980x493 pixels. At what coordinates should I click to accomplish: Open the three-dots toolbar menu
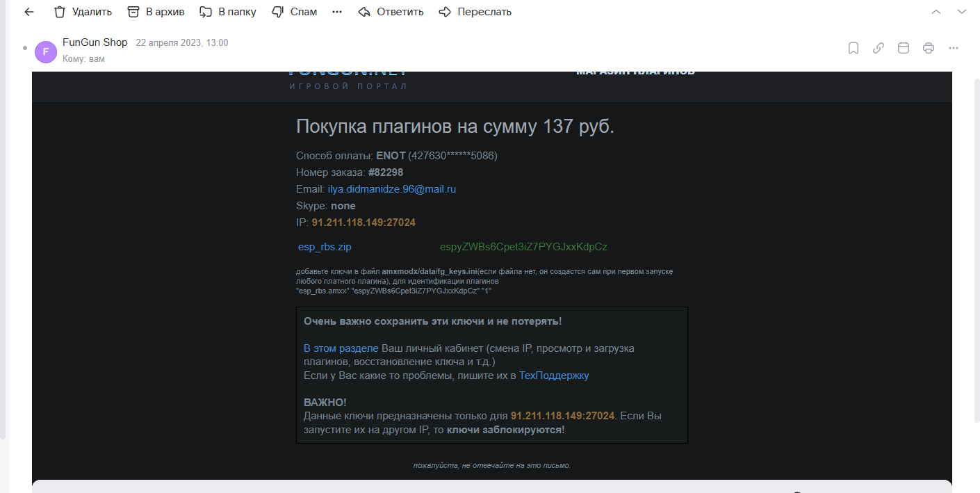(337, 12)
